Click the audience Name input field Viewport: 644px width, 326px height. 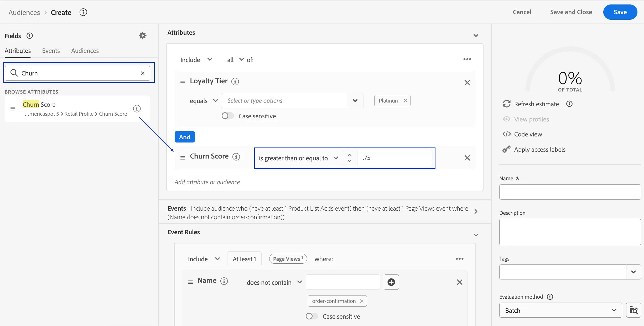click(x=570, y=192)
